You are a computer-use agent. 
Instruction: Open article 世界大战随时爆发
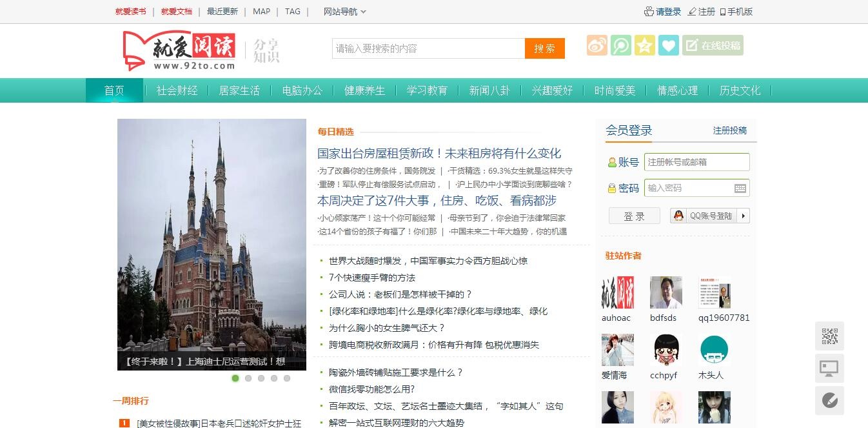(428, 261)
